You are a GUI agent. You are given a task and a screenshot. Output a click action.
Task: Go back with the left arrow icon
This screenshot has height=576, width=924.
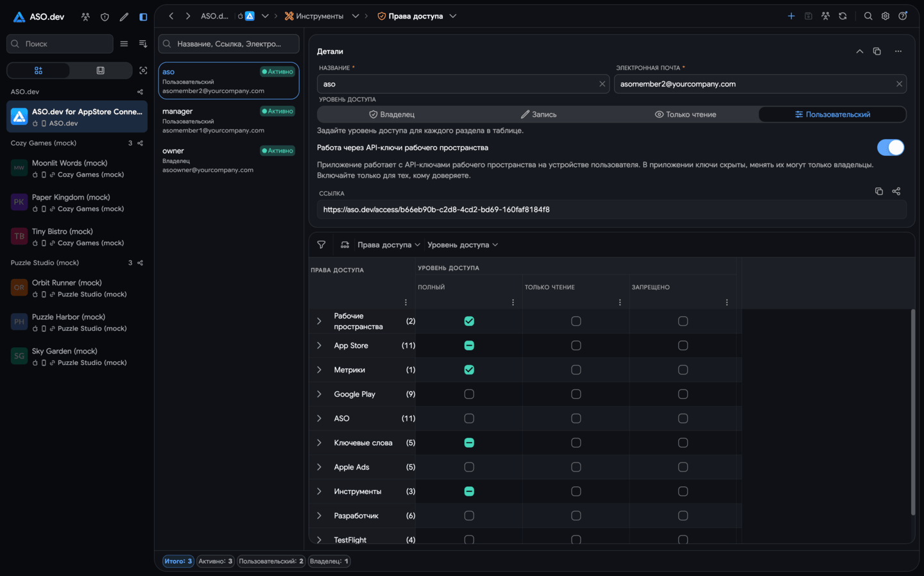pyautogui.click(x=171, y=16)
